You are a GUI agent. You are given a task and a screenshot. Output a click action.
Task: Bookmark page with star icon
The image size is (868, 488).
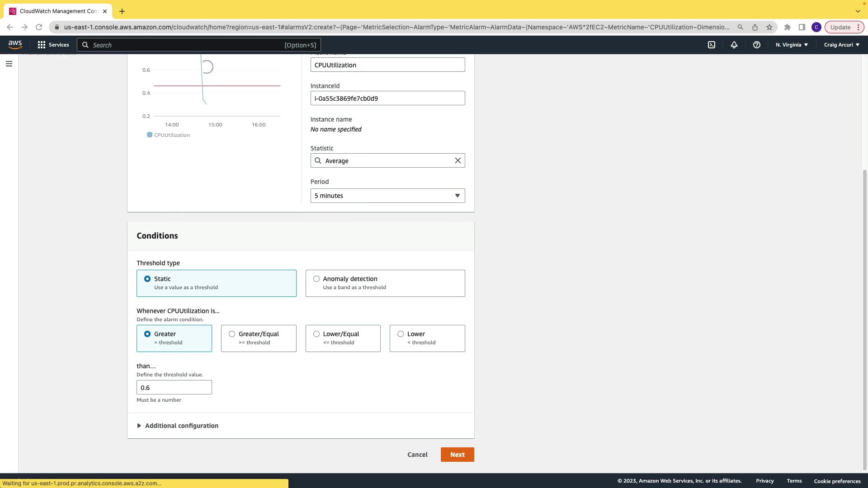769,27
